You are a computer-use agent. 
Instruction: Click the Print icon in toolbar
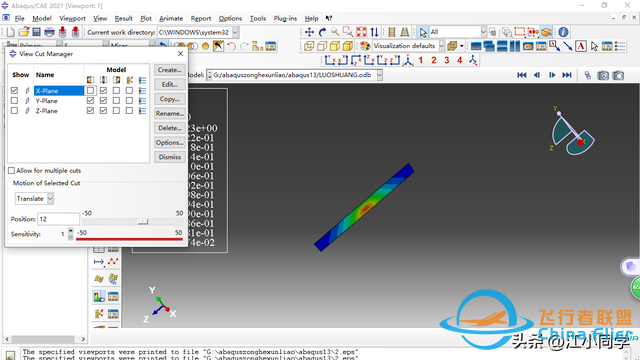click(49, 32)
